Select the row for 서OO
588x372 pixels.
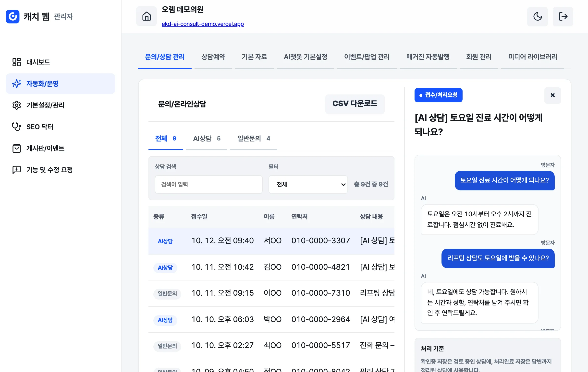click(x=271, y=241)
